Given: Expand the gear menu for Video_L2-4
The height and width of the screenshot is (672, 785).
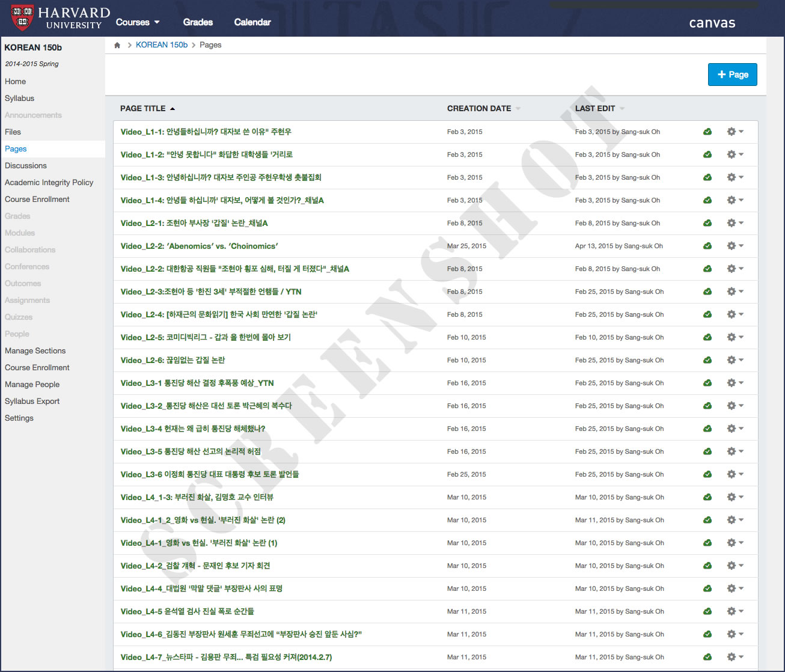Looking at the screenshot, I should (735, 314).
